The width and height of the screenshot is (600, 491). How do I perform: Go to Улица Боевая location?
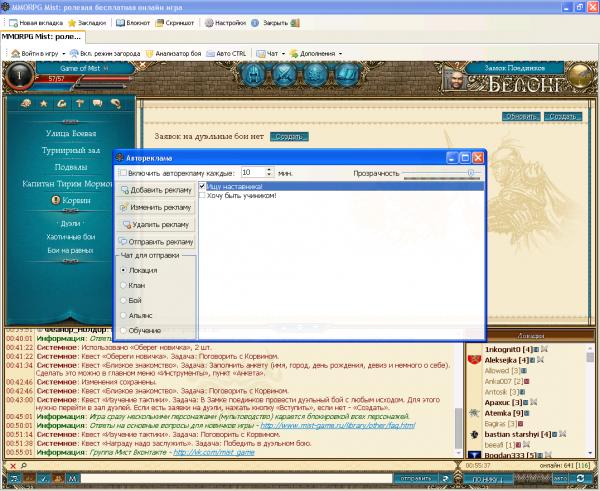(71, 134)
